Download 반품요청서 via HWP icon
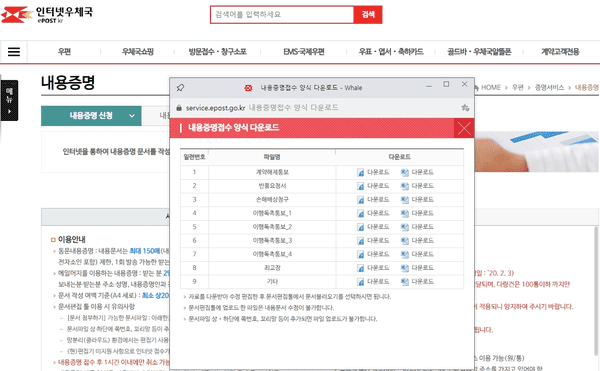The height and width of the screenshot is (371, 600). pos(360,186)
